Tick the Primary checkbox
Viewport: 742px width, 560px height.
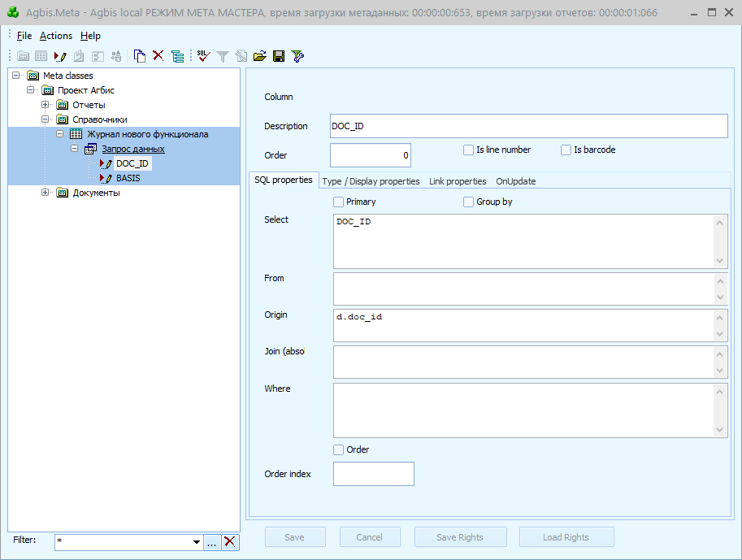338,202
